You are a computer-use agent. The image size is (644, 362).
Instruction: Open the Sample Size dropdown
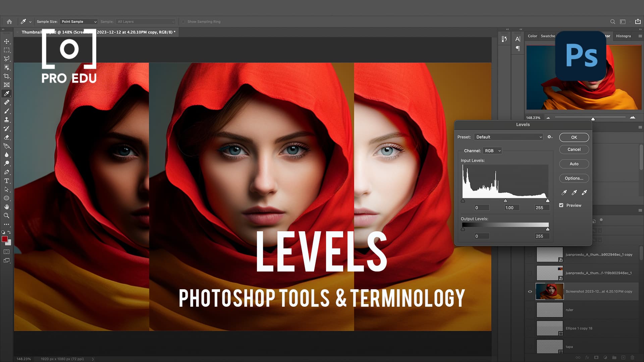78,21
